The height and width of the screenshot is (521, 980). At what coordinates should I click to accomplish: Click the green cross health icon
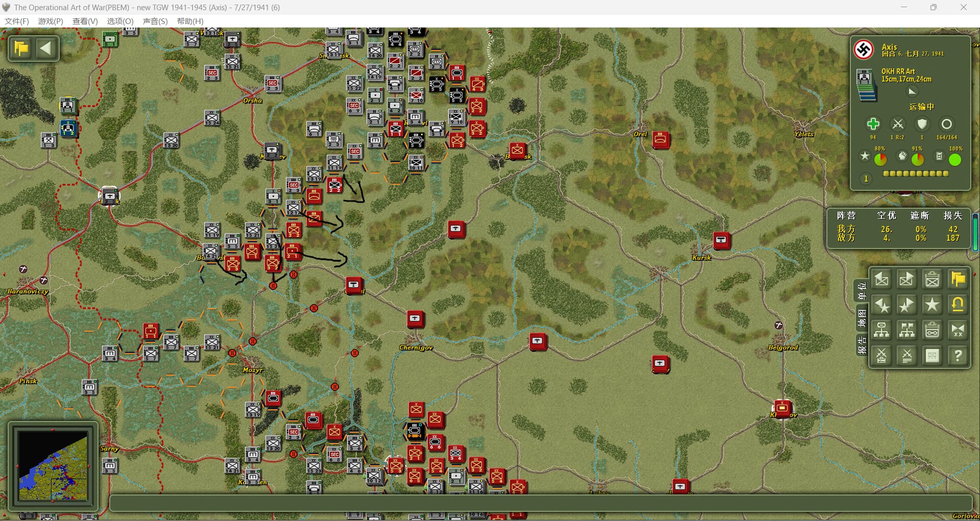click(873, 124)
